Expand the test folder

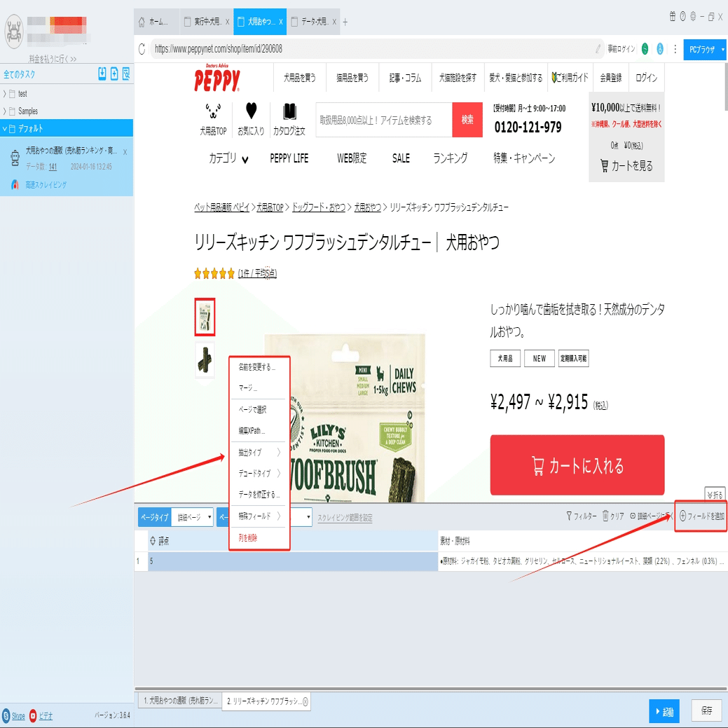tap(5, 94)
